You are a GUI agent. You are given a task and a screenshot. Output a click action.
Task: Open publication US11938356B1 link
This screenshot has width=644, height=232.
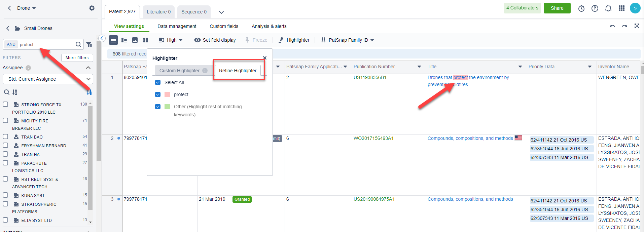[370, 77]
